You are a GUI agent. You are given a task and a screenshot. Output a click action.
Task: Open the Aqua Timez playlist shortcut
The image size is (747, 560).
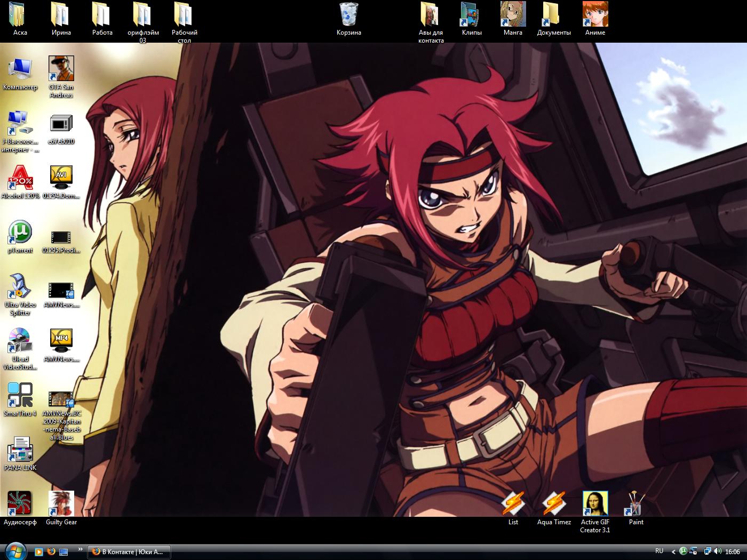pyautogui.click(x=554, y=509)
